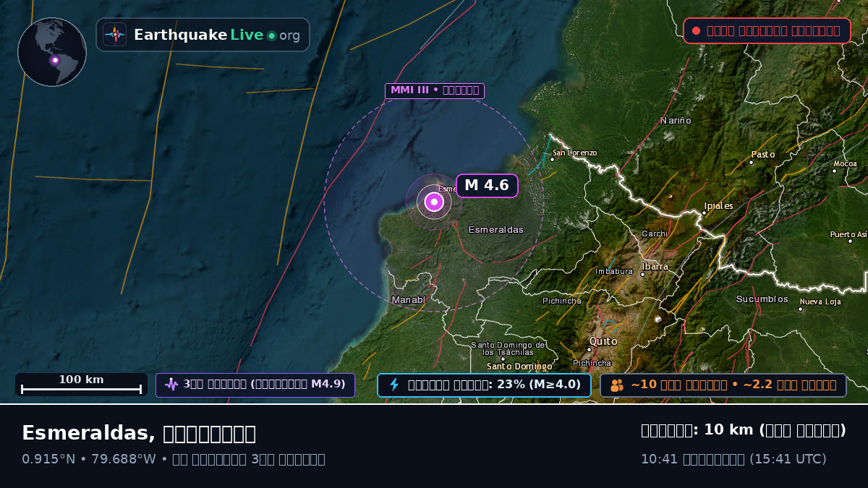
Task: Click the 10 km depth readout
Action: click(744, 430)
